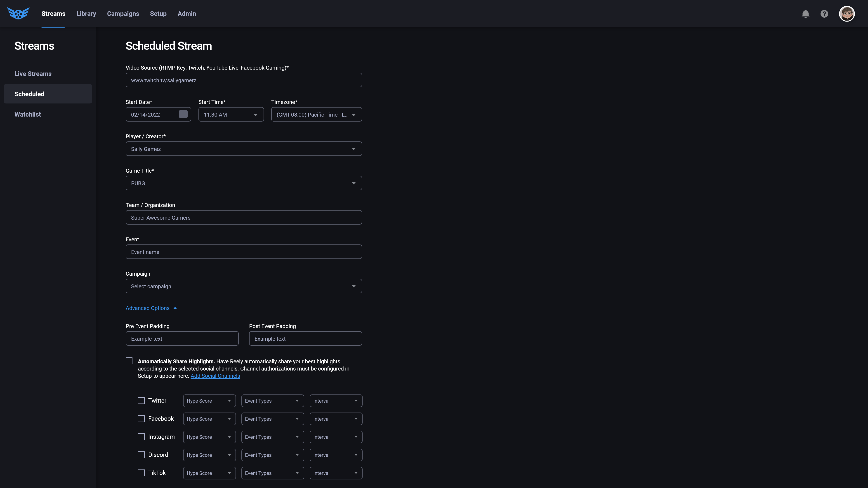This screenshot has width=868, height=488.
Task: Open the Timezone dropdown
Action: [x=316, y=115]
